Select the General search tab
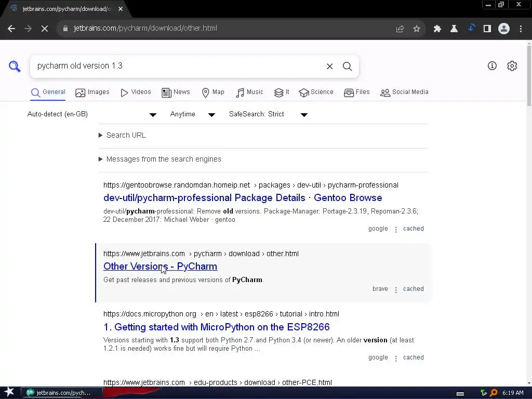The image size is (532, 399). [x=48, y=92]
